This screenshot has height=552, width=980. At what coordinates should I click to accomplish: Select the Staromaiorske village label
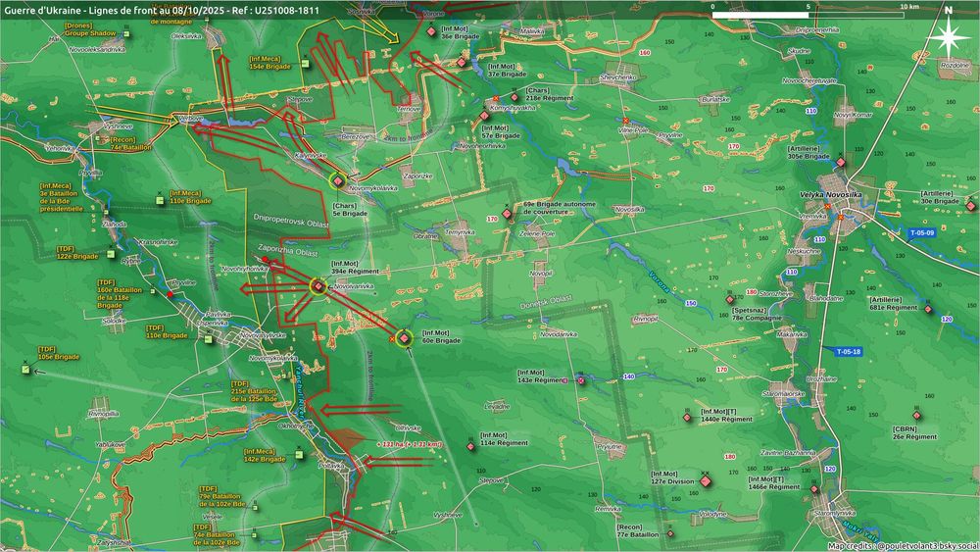tap(784, 394)
